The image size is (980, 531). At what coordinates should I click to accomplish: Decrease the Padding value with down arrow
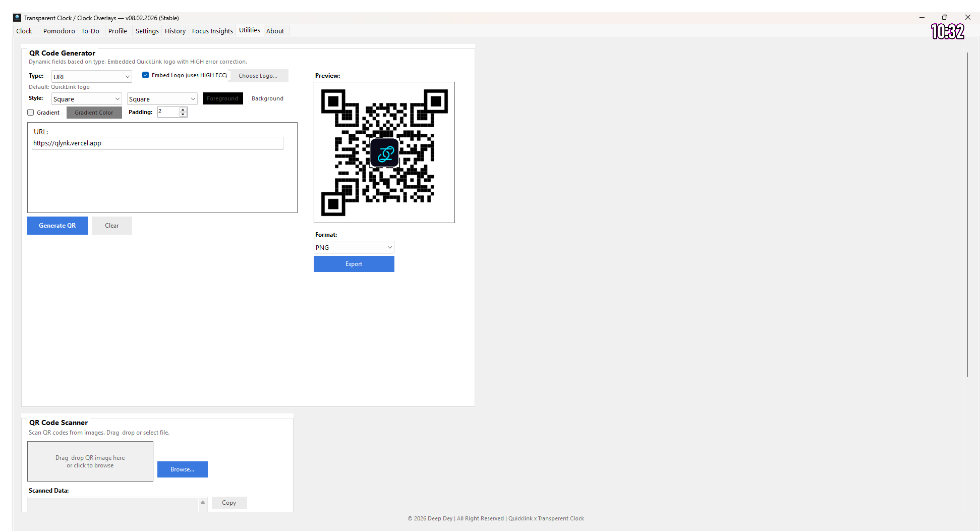coord(183,115)
